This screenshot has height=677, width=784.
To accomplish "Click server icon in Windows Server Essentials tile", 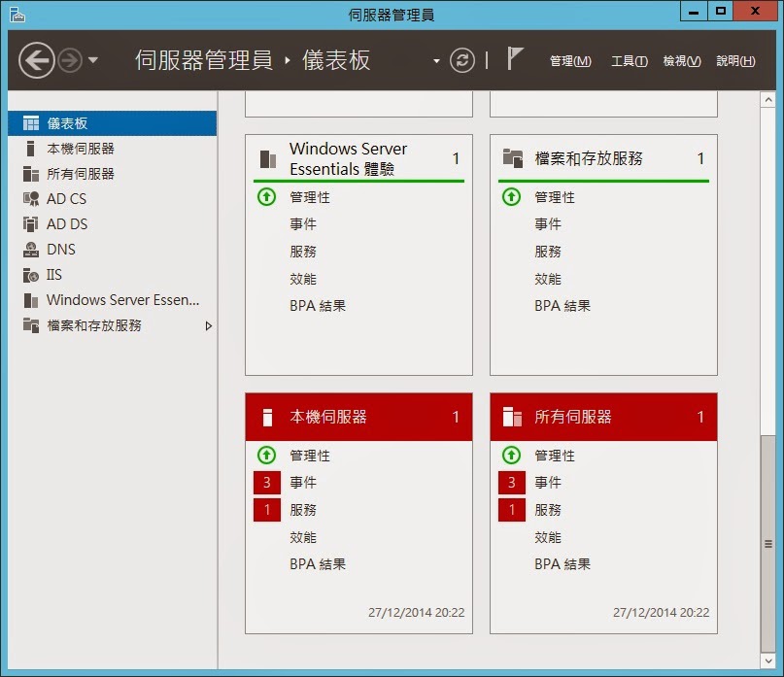I will click(x=268, y=159).
